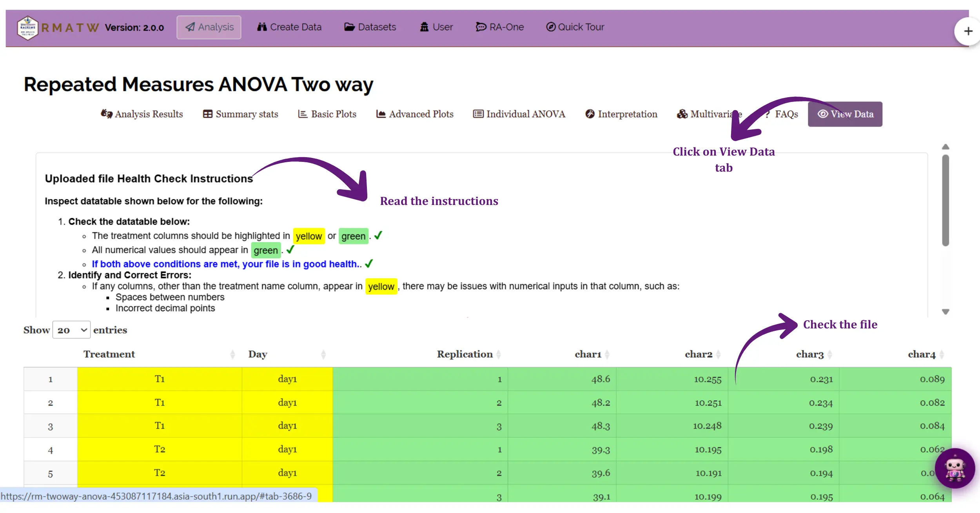This screenshot has height=513, width=980.
Task: Select the View Data eye tab
Action: point(845,114)
